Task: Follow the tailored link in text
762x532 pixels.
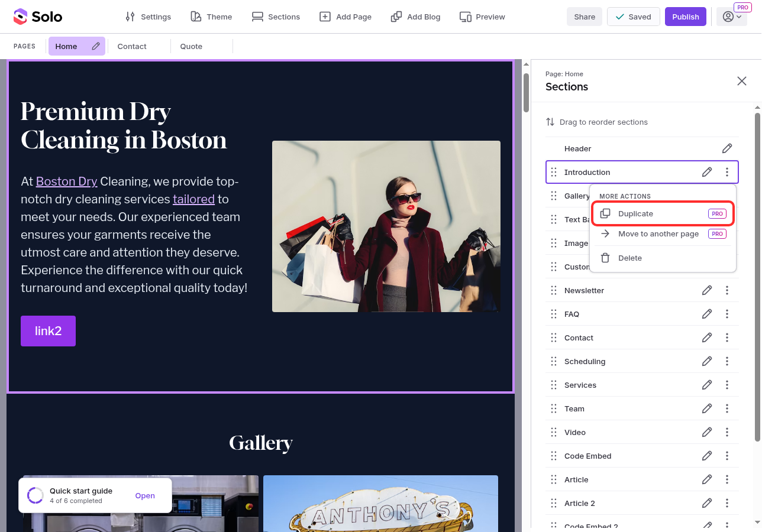Action: (193, 199)
